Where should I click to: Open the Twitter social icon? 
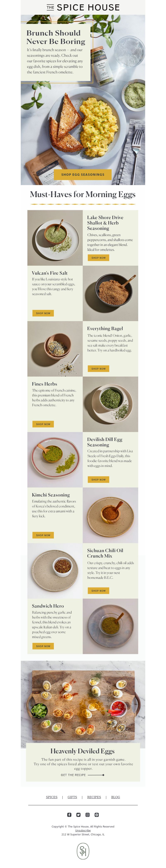point(78,815)
